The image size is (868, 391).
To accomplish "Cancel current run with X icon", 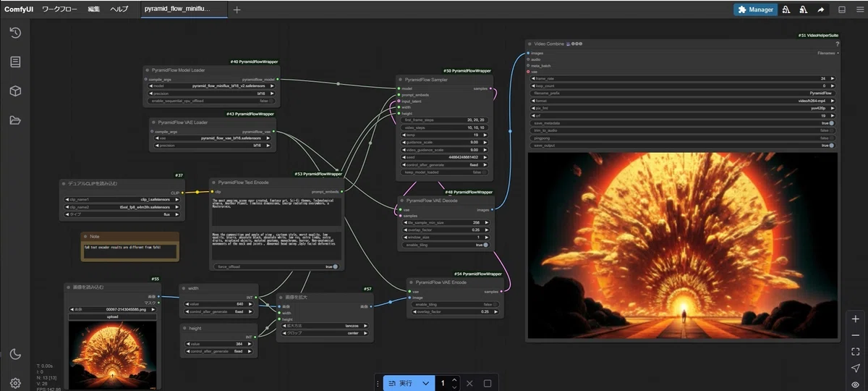I will pyautogui.click(x=469, y=383).
